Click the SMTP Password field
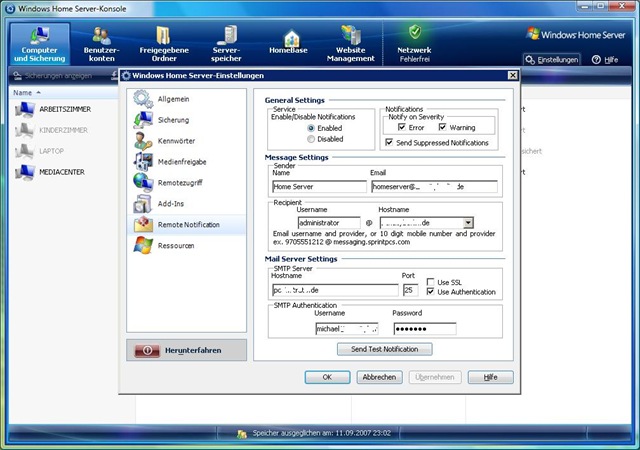Viewport: 640px width, 450px height. tap(425, 329)
